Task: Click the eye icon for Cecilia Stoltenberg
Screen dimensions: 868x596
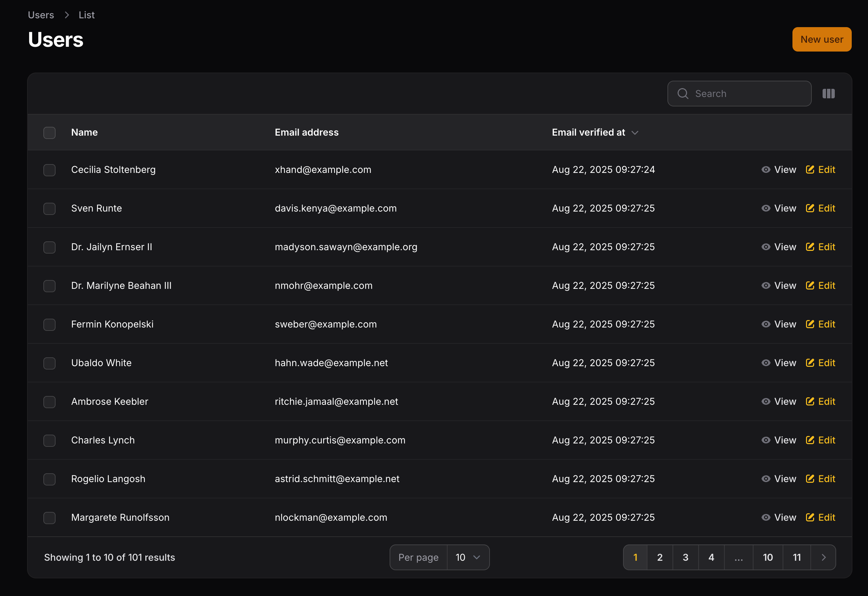Action: (766, 170)
